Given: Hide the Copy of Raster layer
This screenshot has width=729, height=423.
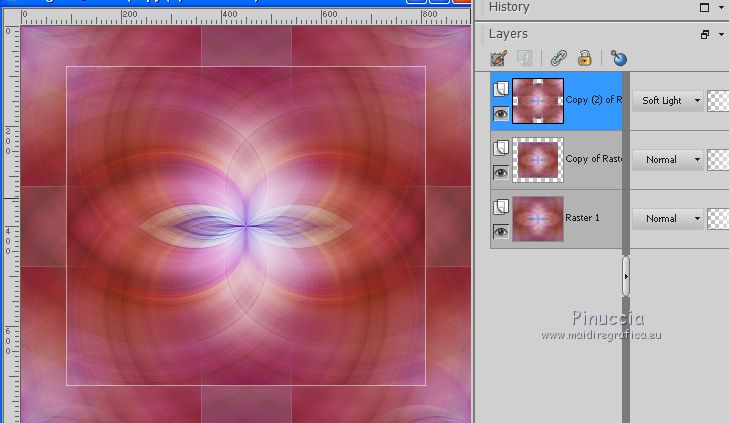Looking at the screenshot, I should tap(501, 173).
